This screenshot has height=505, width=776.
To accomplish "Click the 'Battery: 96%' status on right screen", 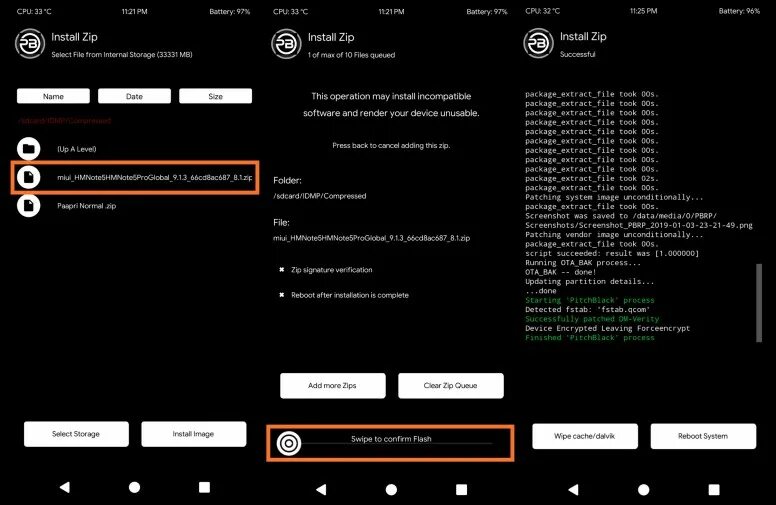I will (739, 11).
